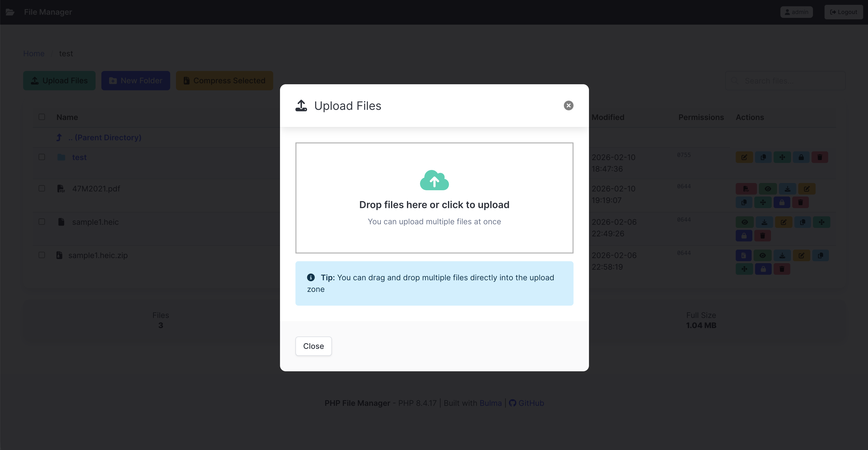Open the eye preview icon for sample1.heic
The height and width of the screenshot is (450, 868).
pos(745,222)
